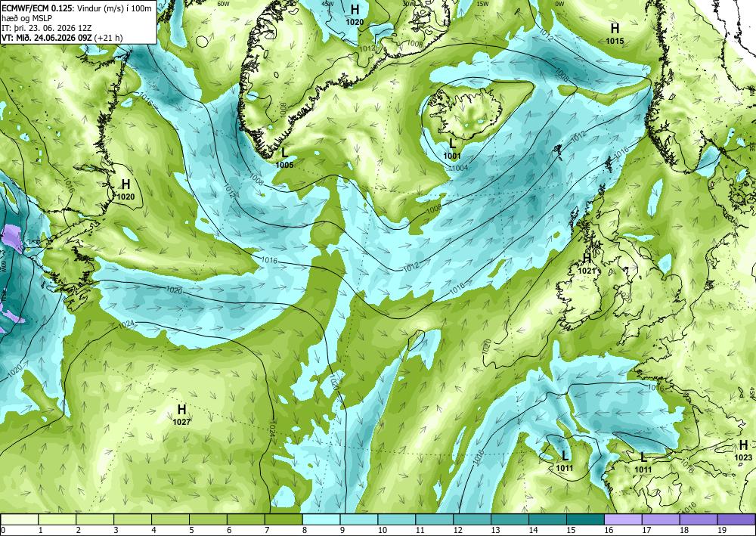
Task: Click the legend color band between 1 and 2
Action: click(x=57, y=519)
